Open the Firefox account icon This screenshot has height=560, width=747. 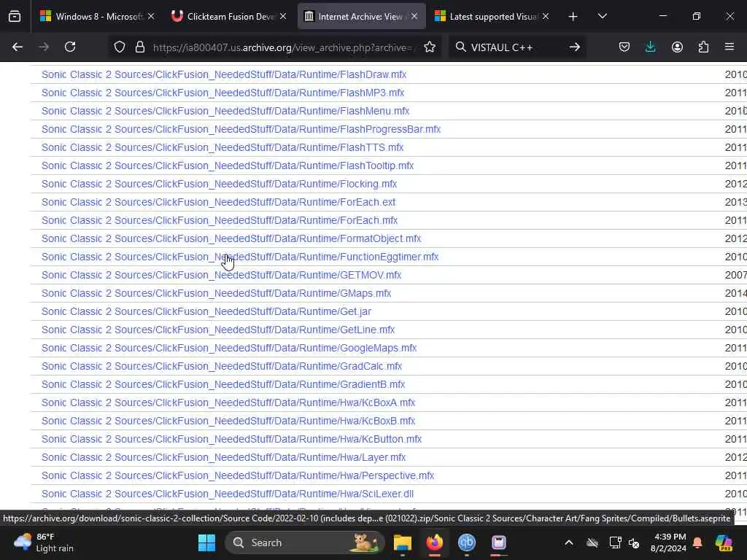click(x=677, y=47)
